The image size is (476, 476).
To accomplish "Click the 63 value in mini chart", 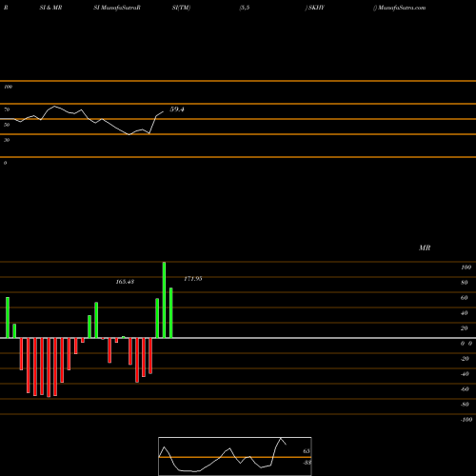I will coord(307,451).
